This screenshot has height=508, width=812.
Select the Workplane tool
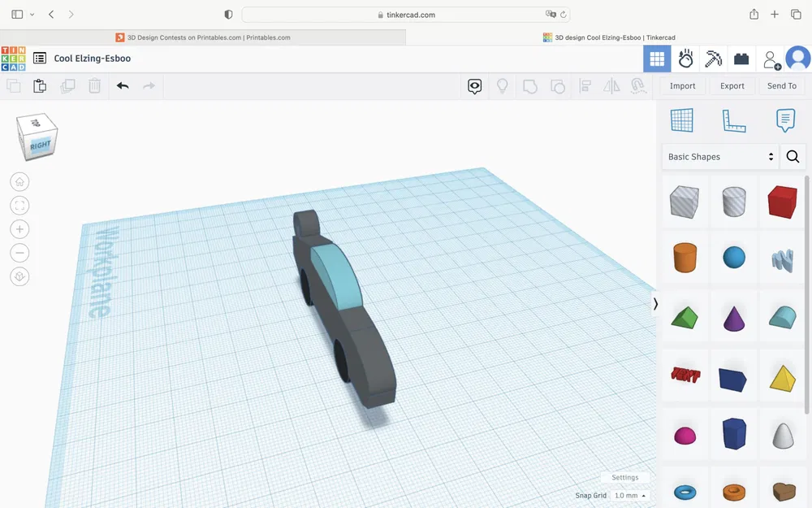click(683, 119)
